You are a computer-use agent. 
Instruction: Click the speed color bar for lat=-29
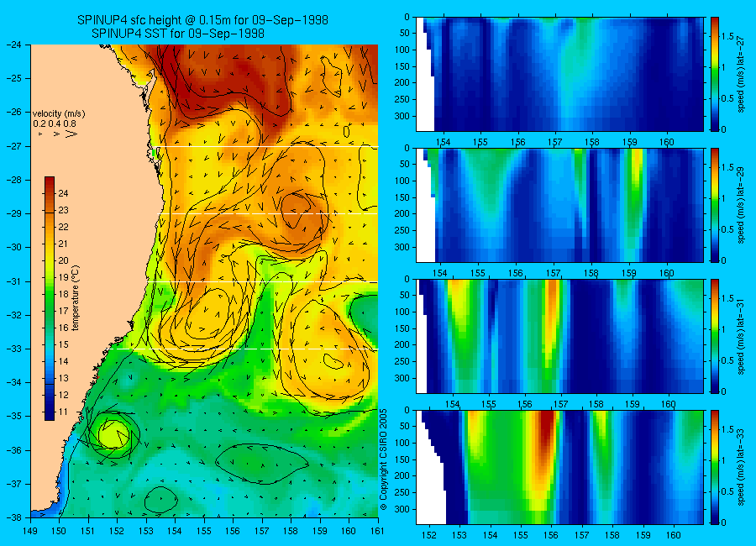715,205
